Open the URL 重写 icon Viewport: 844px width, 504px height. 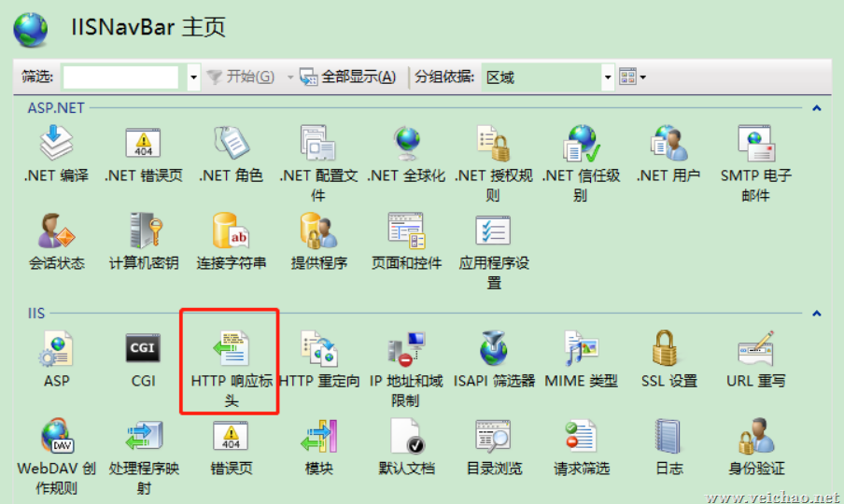click(756, 348)
